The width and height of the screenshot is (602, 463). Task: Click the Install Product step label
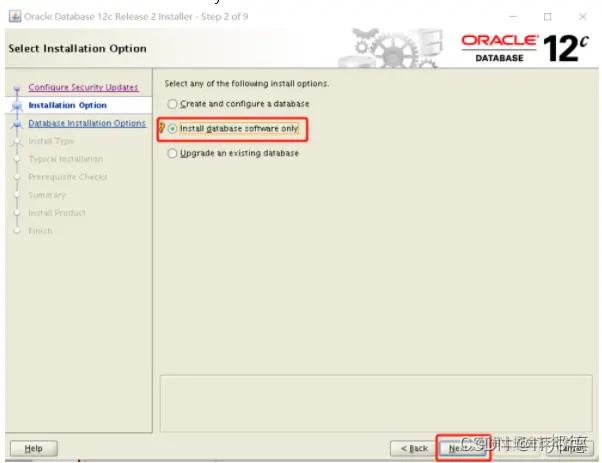tap(57, 213)
